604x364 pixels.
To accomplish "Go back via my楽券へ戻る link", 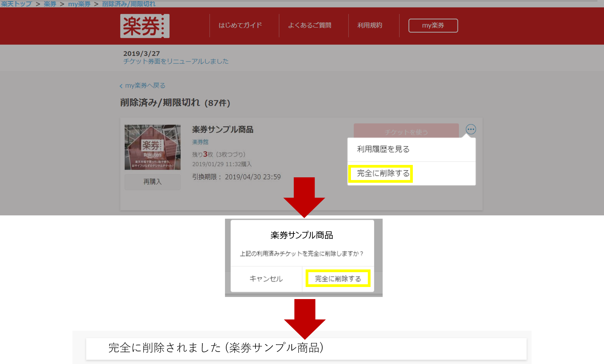I will (143, 85).
